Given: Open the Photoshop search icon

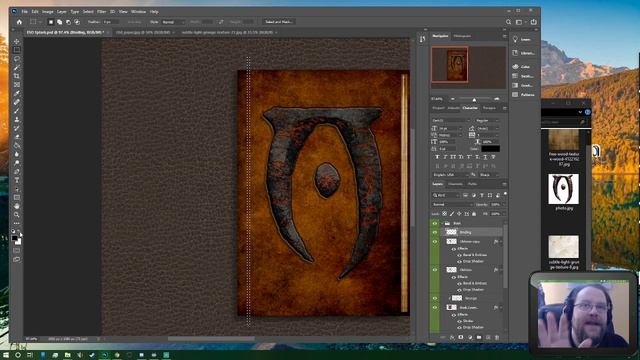Looking at the screenshot, I should (x=508, y=22).
